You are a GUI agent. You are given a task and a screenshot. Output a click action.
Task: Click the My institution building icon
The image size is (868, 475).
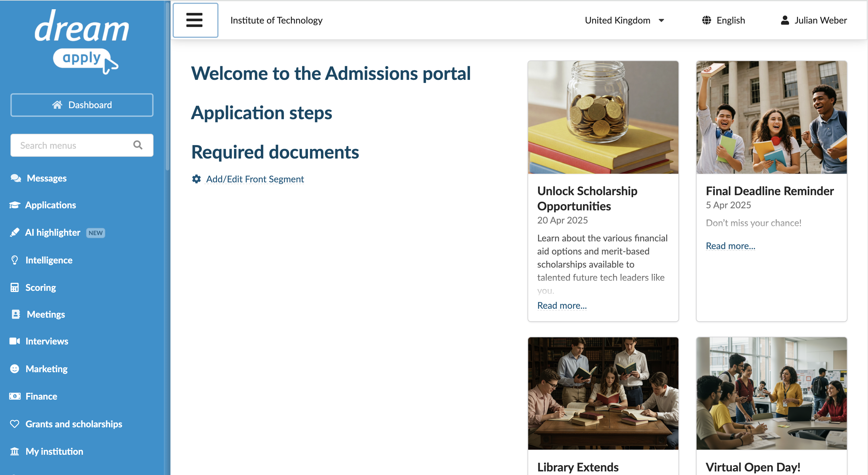click(15, 451)
